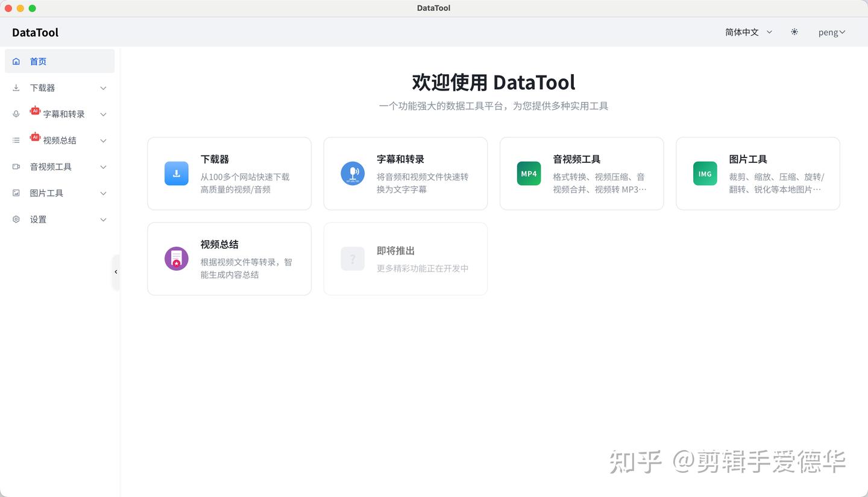Collapse the sidebar with the arrow handle

[116, 272]
